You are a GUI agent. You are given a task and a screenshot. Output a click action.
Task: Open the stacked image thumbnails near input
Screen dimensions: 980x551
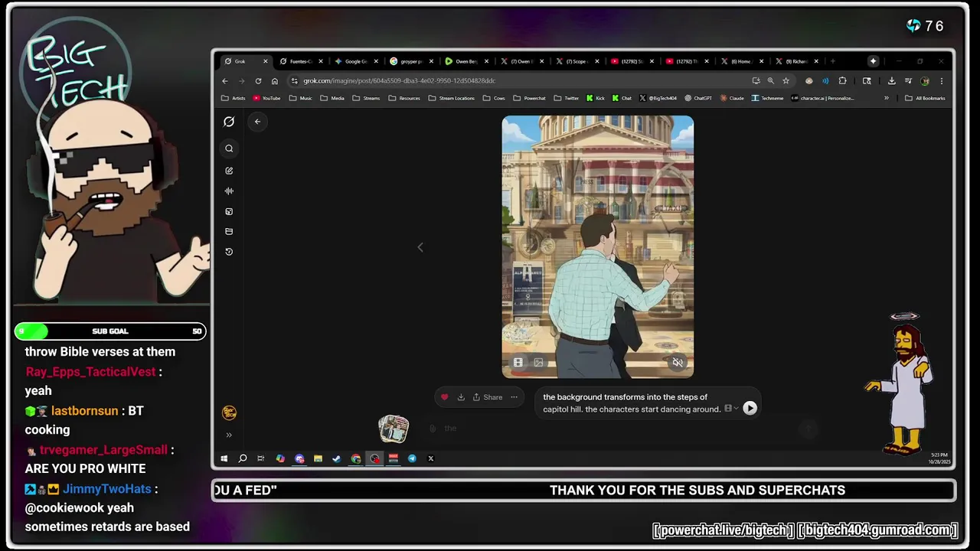click(x=394, y=429)
